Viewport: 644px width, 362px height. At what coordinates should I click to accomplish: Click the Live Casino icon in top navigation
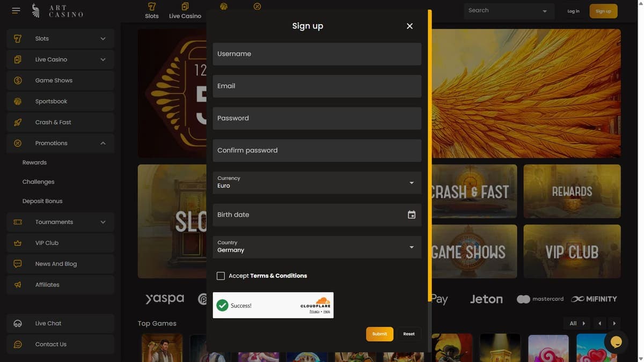pos(185,6)
